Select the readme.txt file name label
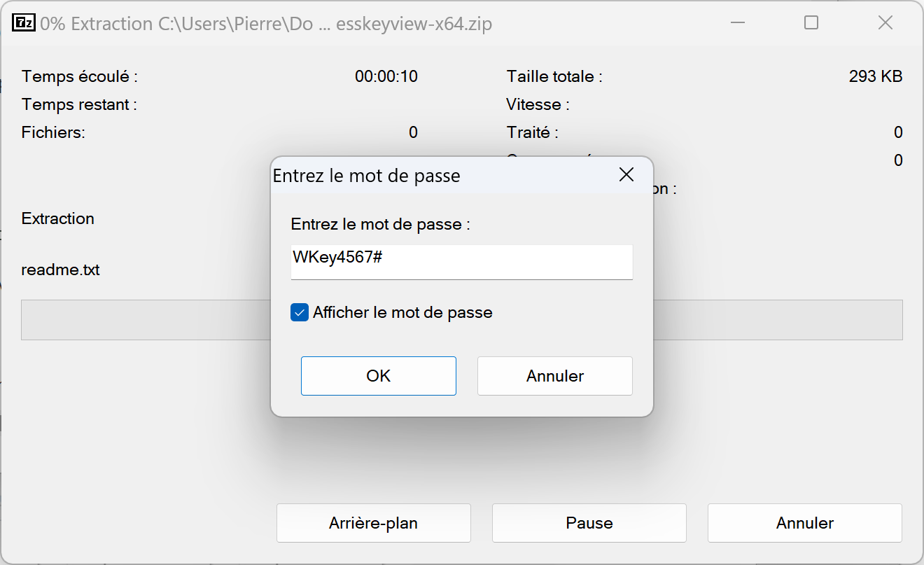 click(x=61, y=270)
